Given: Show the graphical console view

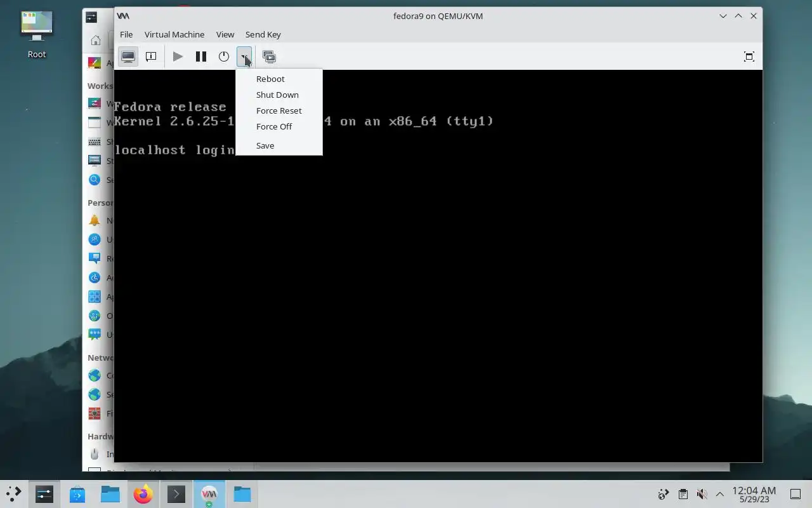Looking at the screenshot, I should click(x=128, y=57).
